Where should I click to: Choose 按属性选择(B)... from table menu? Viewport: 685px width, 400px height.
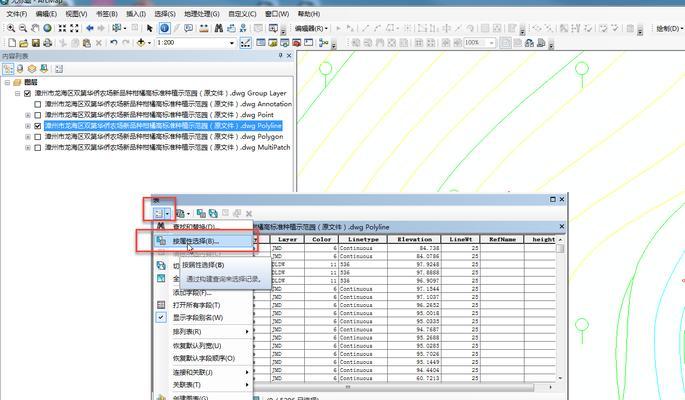click(x=203, y=241)
